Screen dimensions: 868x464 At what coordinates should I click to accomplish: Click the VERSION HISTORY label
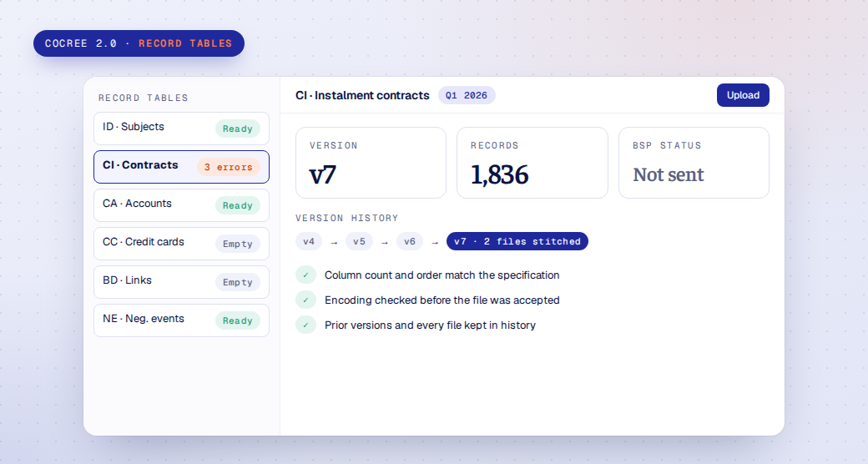point(347,218)
